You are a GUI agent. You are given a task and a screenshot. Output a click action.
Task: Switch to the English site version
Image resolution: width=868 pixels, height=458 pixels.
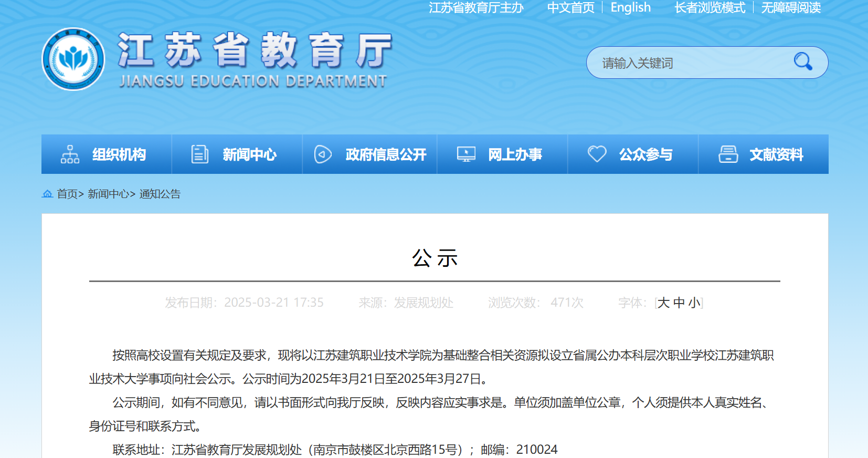point(630,8)
